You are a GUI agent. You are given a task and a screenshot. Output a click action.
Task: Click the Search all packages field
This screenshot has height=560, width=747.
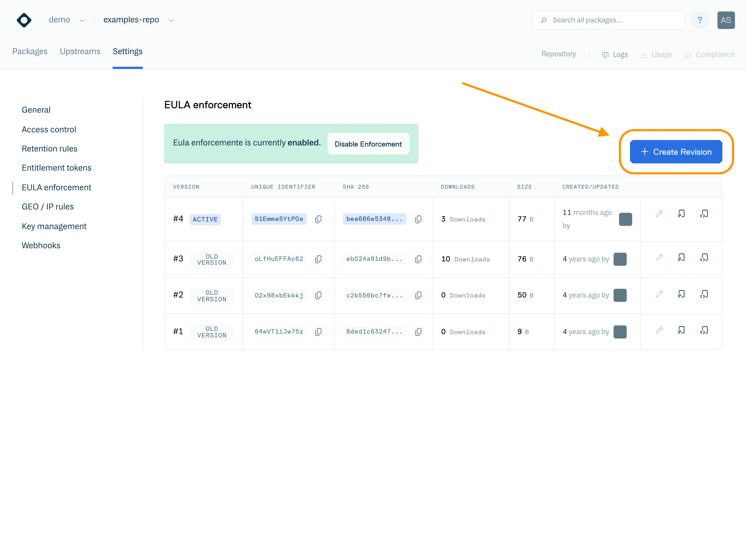pyautogui.click(x=608, y=20)
